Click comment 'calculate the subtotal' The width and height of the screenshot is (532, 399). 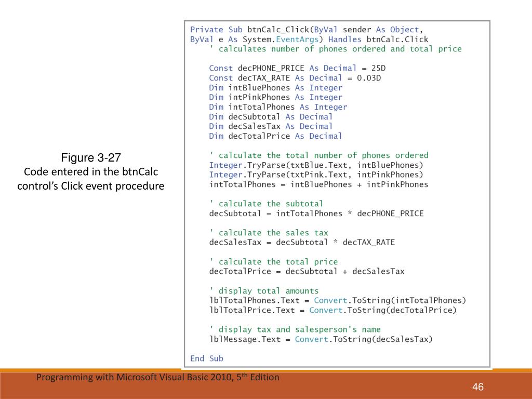[266, 204]
